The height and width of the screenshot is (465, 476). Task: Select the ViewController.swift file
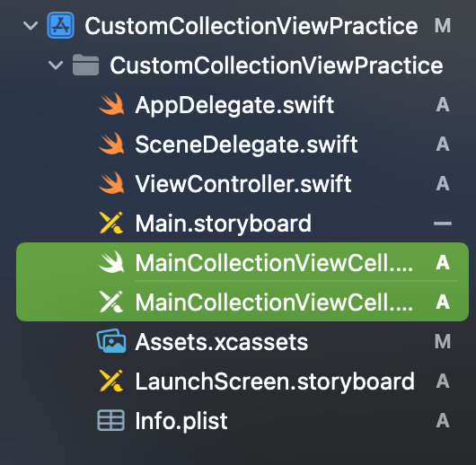(x=243, y=184)
